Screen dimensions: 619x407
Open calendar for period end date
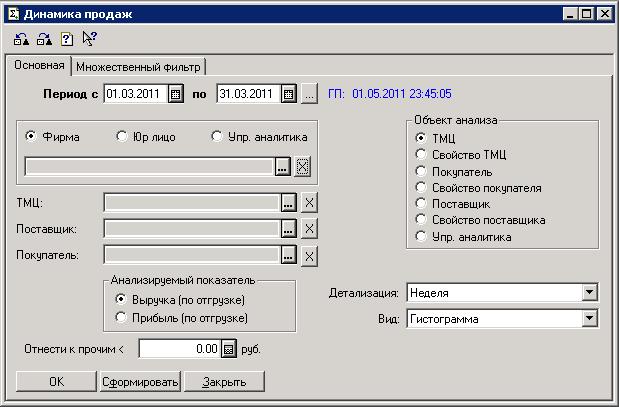pyautogui.click(x=289, y=94)
